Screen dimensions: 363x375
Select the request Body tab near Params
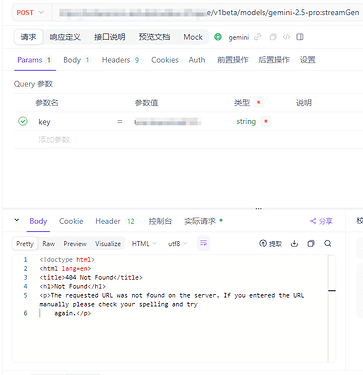coord(77,60)
